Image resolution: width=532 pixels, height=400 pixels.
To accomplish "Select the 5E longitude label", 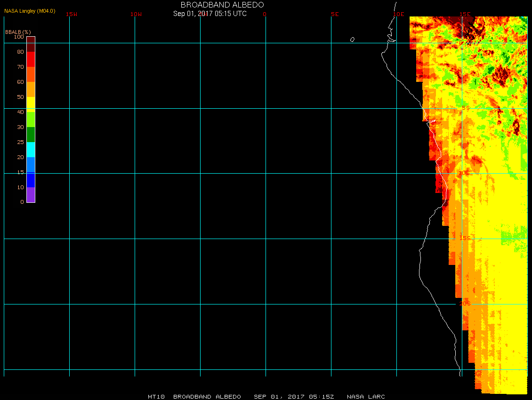I will tap(335, 14).
